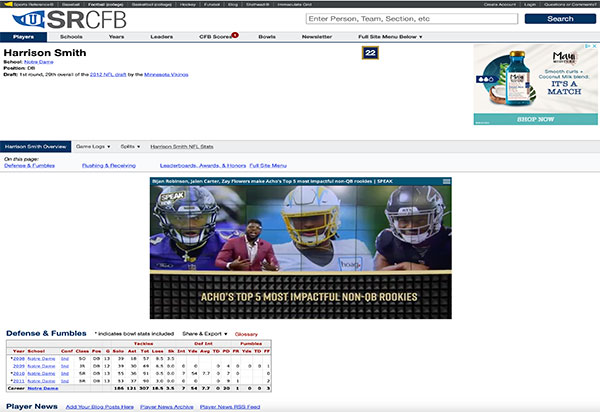600x412 pixels.
Task: Open the 2010 season link in the table
Action: [19, 373]
